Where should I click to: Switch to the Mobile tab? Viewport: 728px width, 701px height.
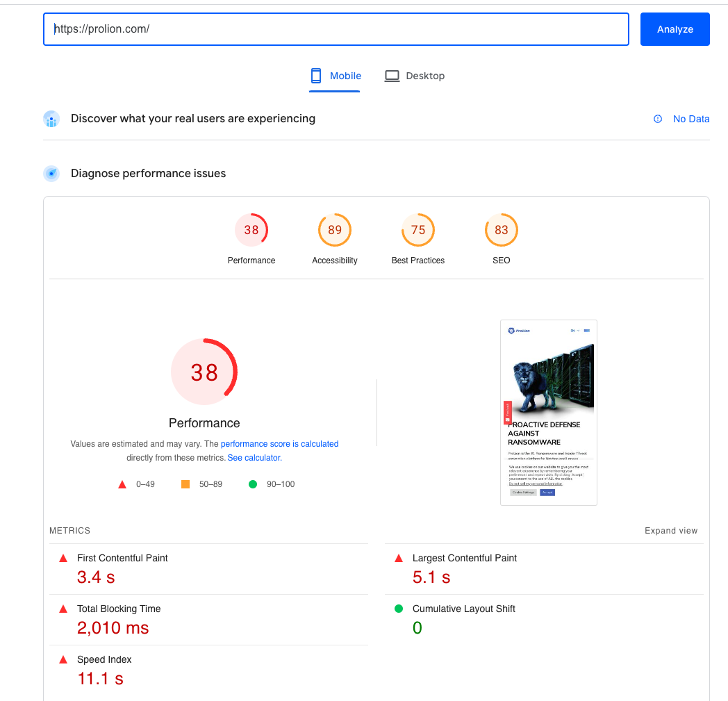[x=335, y=76]
